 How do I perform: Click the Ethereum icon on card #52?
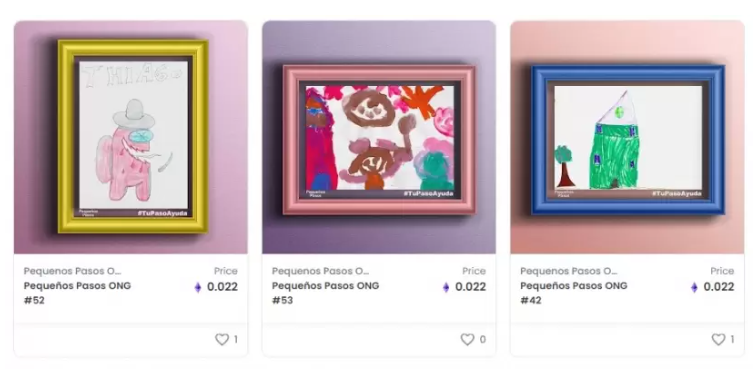pyautogui.click(x=198, y=287)
